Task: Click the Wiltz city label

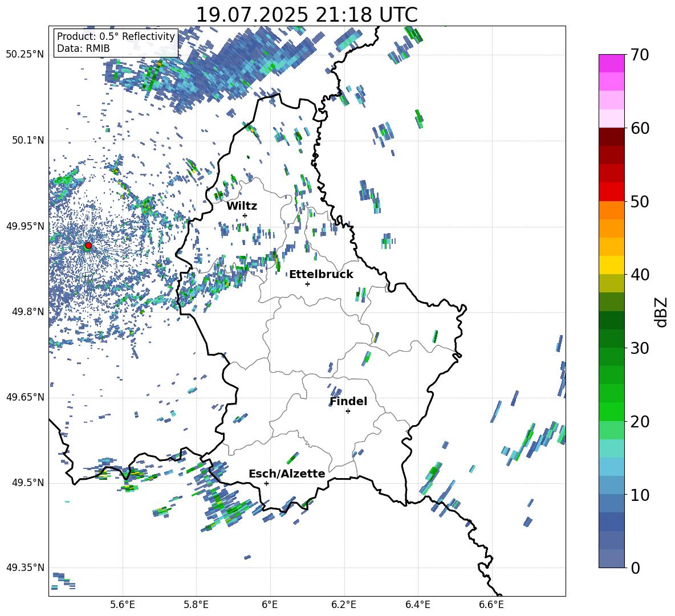Action: [242, 206]
